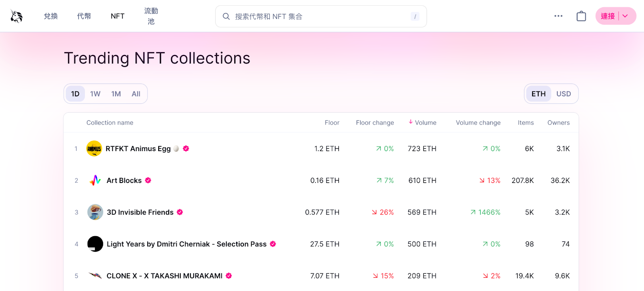This screenshot has width=644, height=291.
Task: Open CLONE X - X TAKASHI MURAKAMI collection
Action: pyautogui.click(x=164, y=276)
